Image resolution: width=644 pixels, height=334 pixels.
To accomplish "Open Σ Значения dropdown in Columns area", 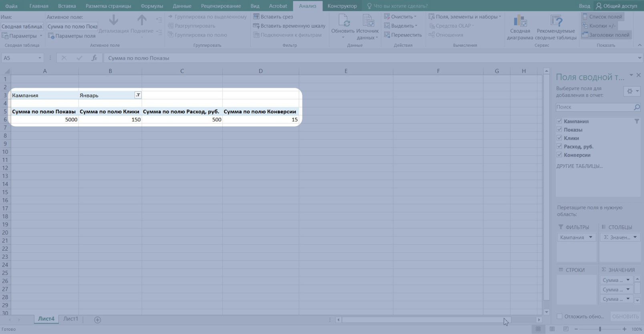I will (635, 237).
